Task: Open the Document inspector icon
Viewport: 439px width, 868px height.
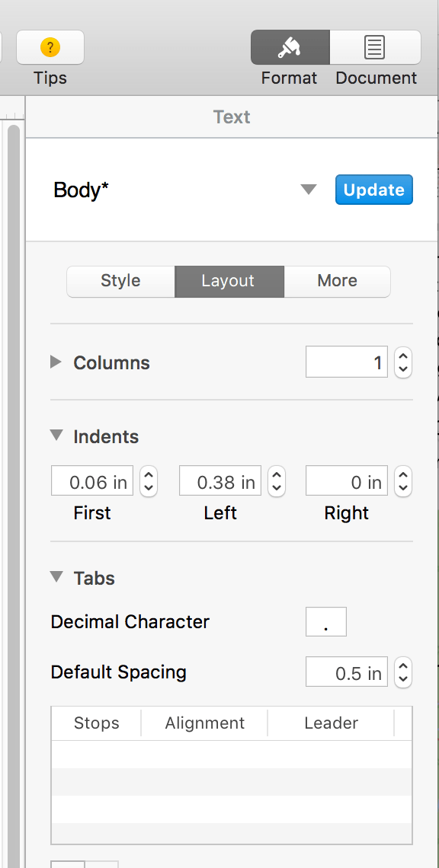Action: click(375, 46)
